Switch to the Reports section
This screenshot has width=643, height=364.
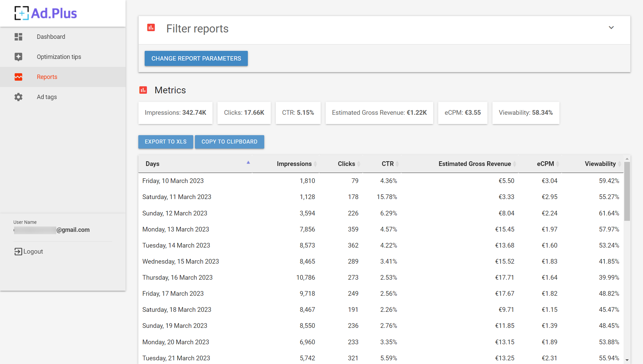point(47,77)
